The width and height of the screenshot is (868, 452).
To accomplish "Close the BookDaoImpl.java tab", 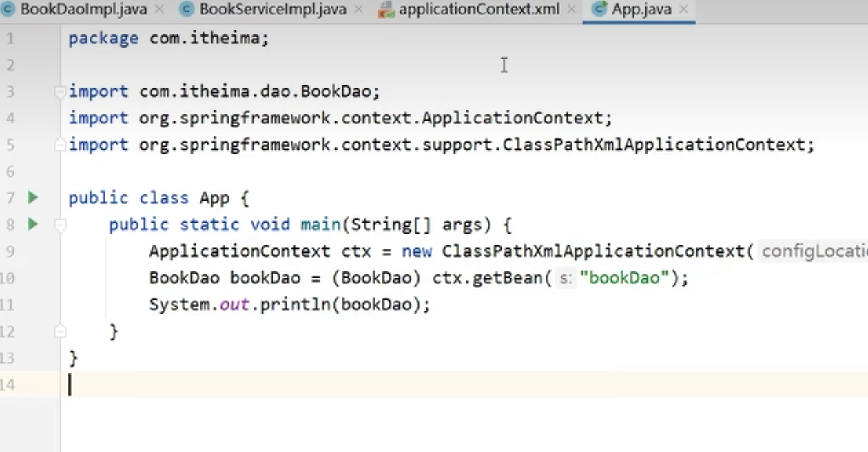I will pyautogui.click(x=159, y=10).
